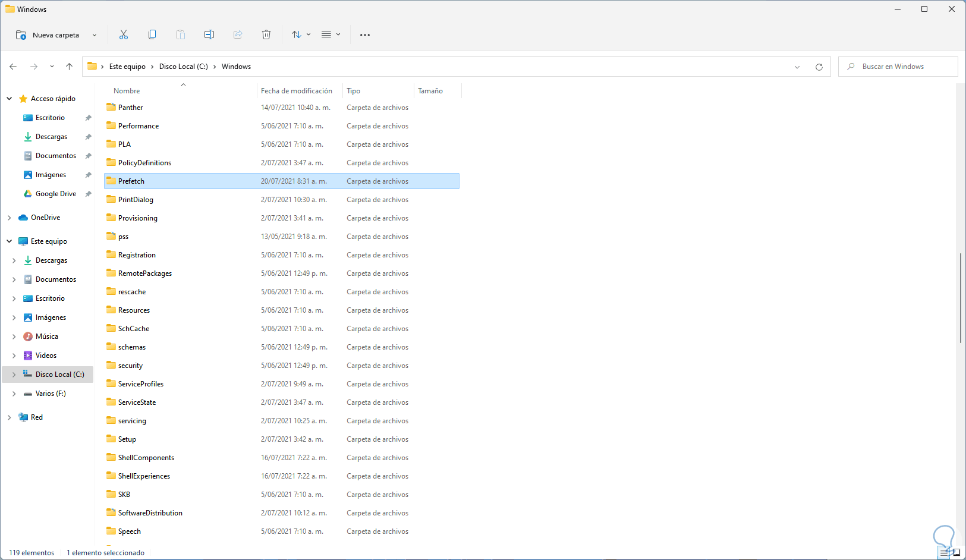Open recent locations chevron next to navigation arrows
966x560 pixels.
point(52,67)
